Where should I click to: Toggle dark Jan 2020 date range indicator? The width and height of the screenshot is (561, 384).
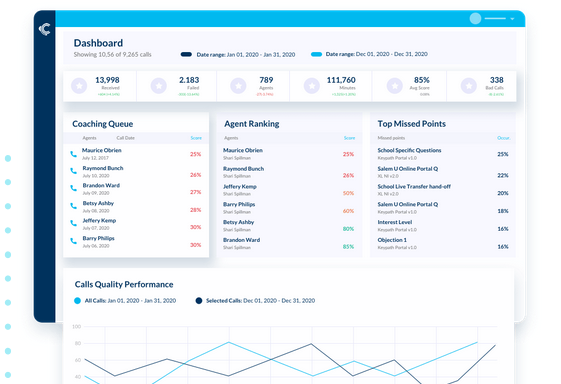(x=186, y=54)
